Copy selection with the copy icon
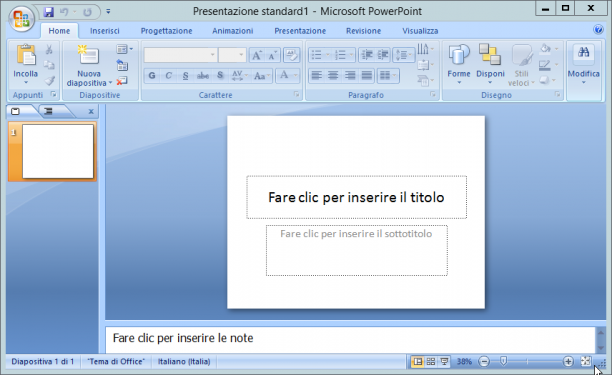Viewport: 612px width, 375px height. pos(49,65)
